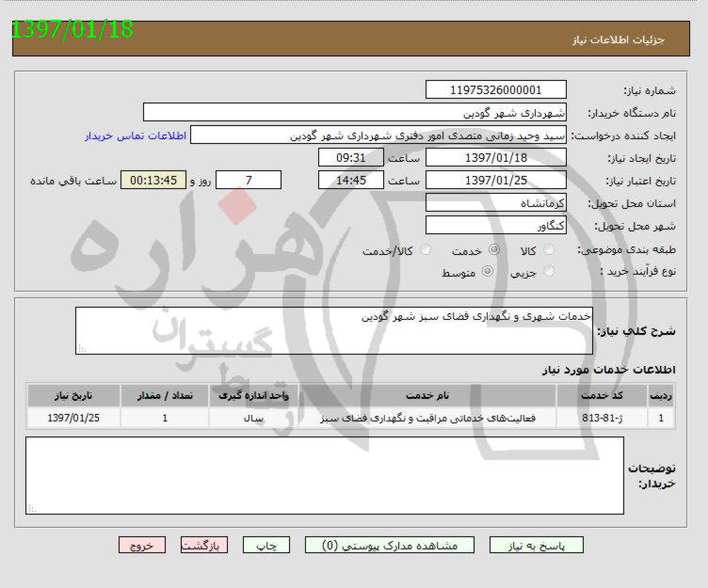Click the buyer name field شهرداری شهر گودین

click(355, 112)
